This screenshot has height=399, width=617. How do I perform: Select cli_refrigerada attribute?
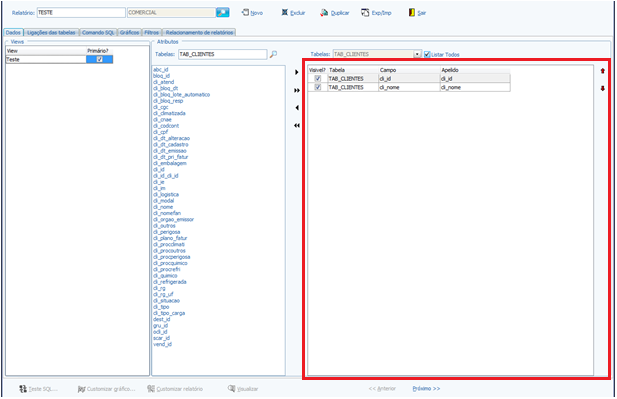pyautogui.click(x=170, y=282)
